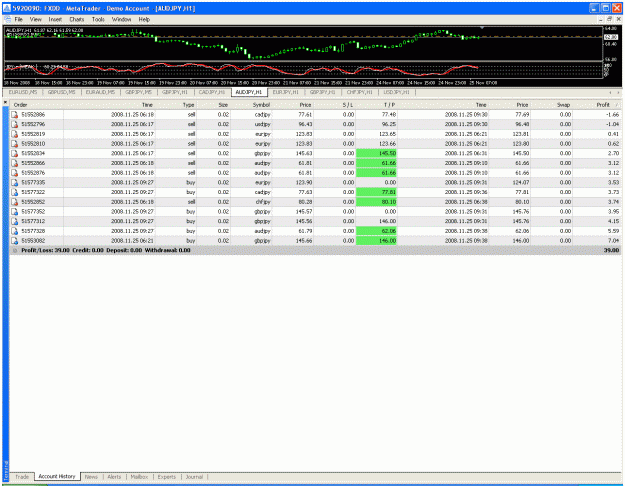
Task: Click the buy order icon for 51577328
Action: [14, 231]
